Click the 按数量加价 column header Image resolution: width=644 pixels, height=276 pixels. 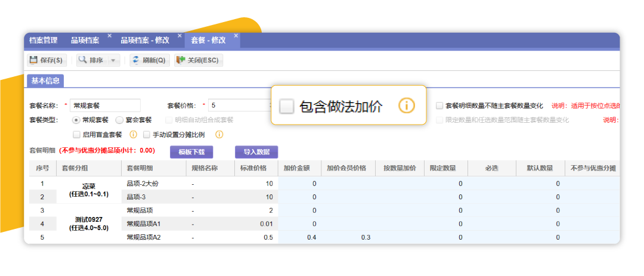pos(401,168)
